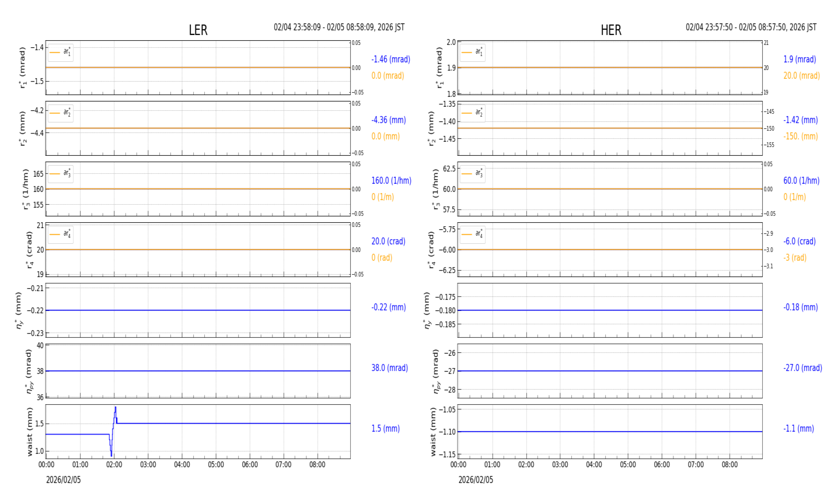
Task: Click the blue "1.9 (mrad)" readout
Action: [800, 60]
